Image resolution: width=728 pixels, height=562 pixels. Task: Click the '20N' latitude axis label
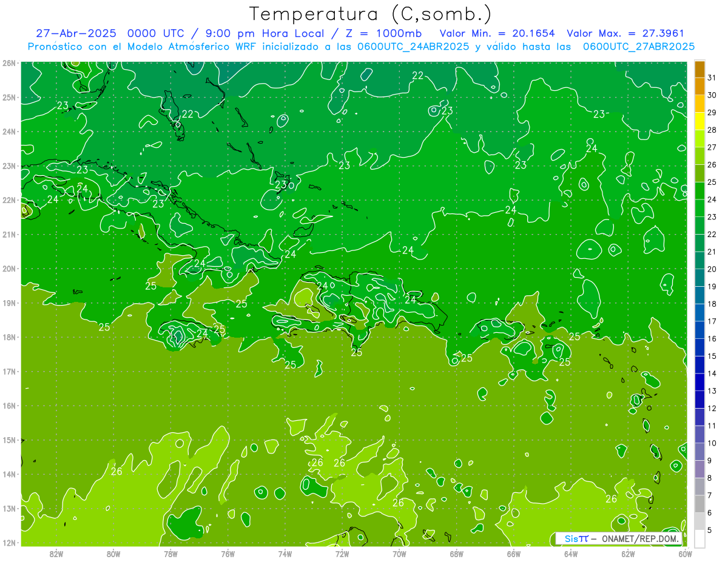tap(9, 269)
